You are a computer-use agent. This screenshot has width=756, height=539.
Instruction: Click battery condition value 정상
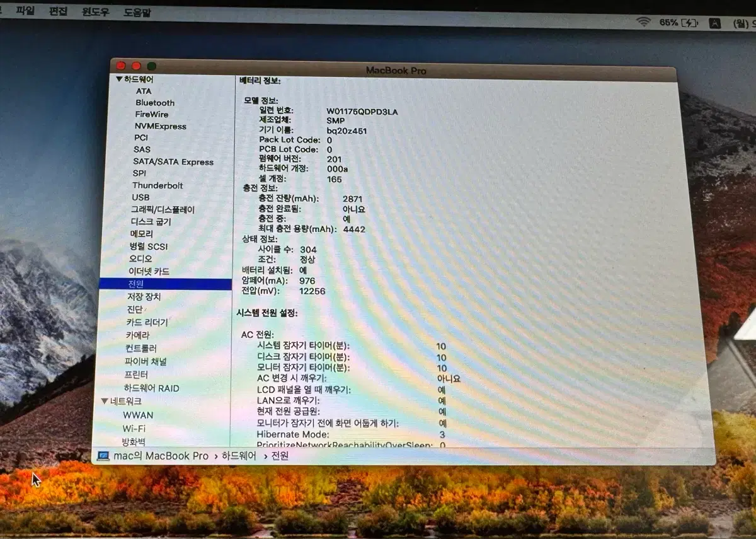coord(307,260)
